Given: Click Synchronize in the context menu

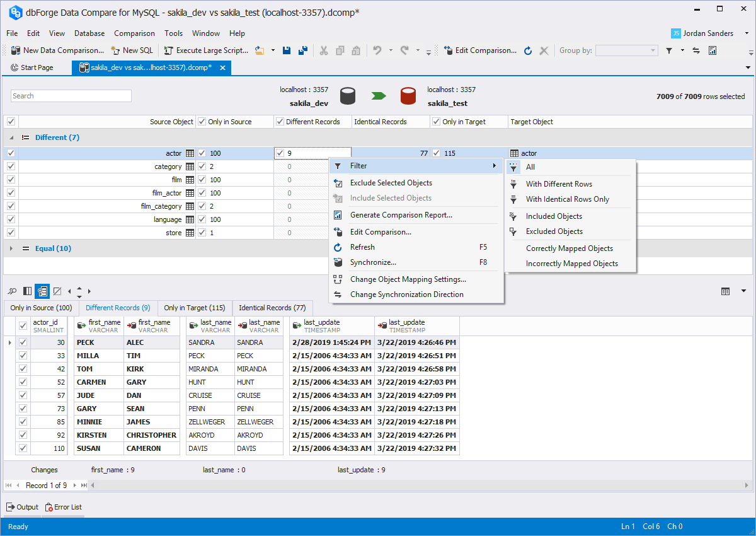Looking at the screenshot, I should [416, 262].
